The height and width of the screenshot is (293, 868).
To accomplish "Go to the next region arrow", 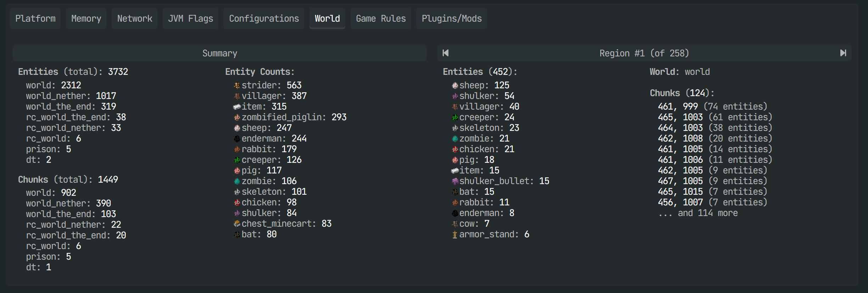I will (843, 53).
